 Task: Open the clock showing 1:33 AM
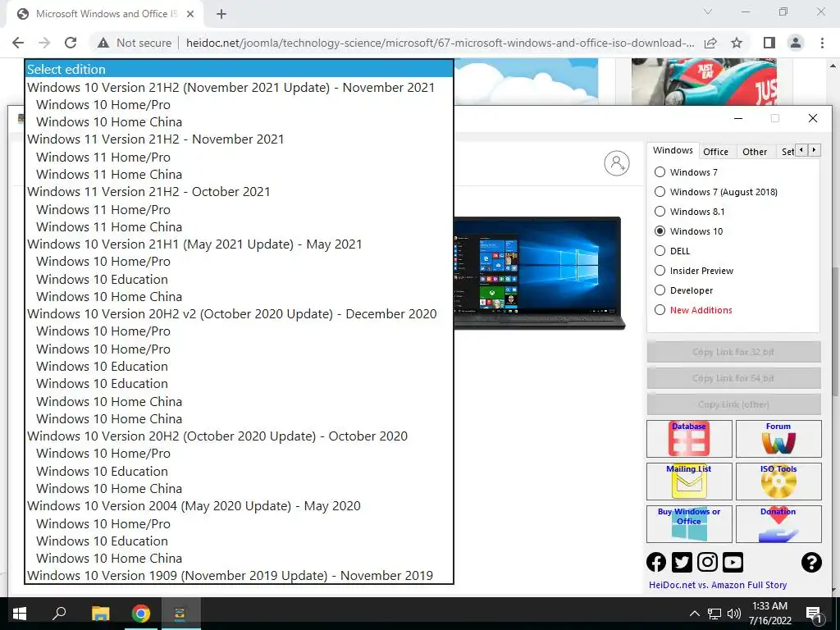click(x=769, y=614)
